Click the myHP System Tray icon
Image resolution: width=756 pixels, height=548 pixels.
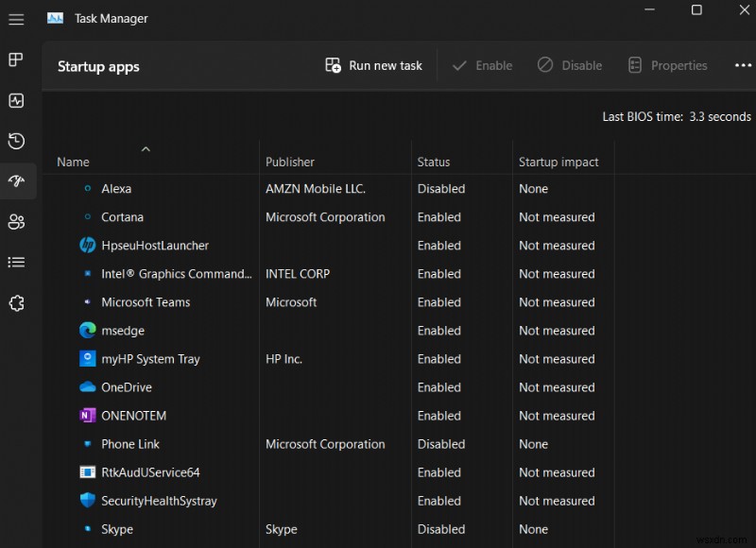coord(87,359)
